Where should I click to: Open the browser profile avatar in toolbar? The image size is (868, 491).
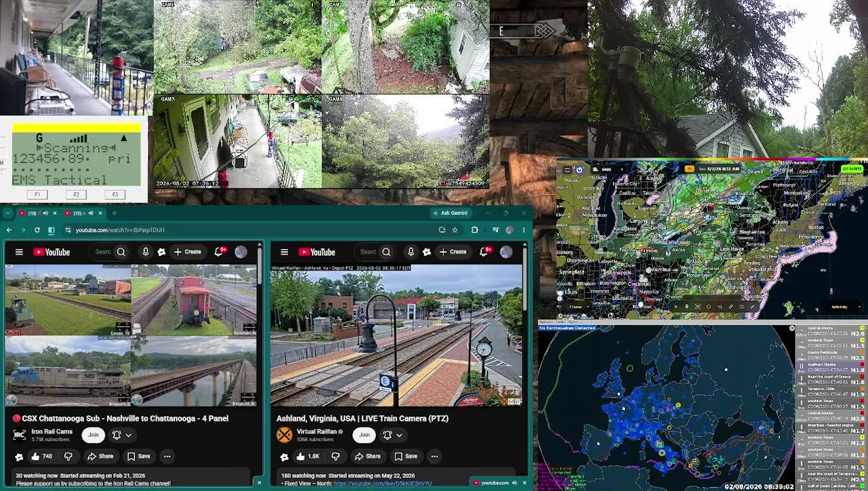pos(509,230)
